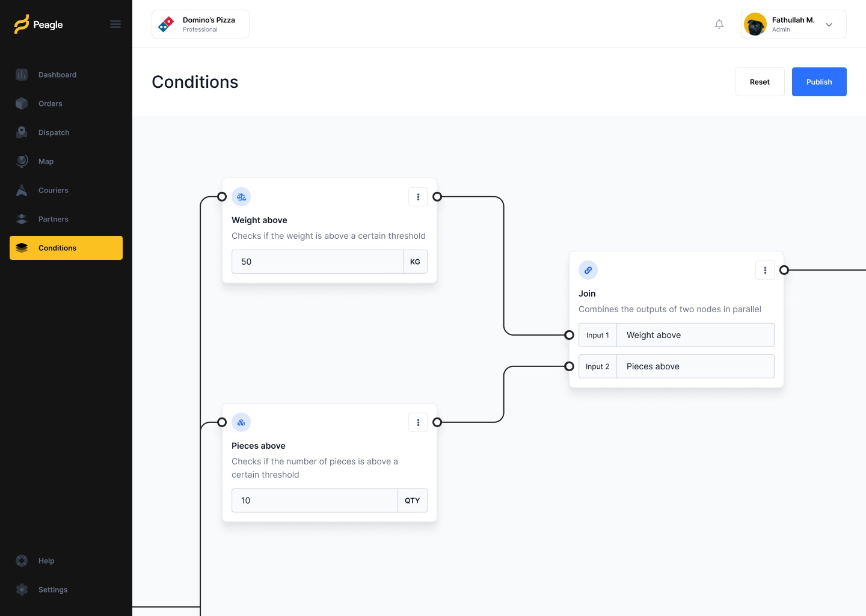Open the Map view

tap(66, 161)
